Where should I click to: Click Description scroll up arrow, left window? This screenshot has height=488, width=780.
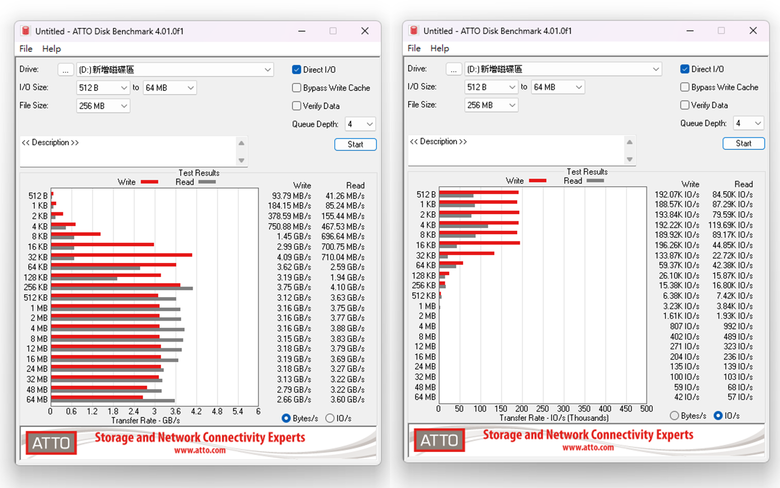(241, 143)
